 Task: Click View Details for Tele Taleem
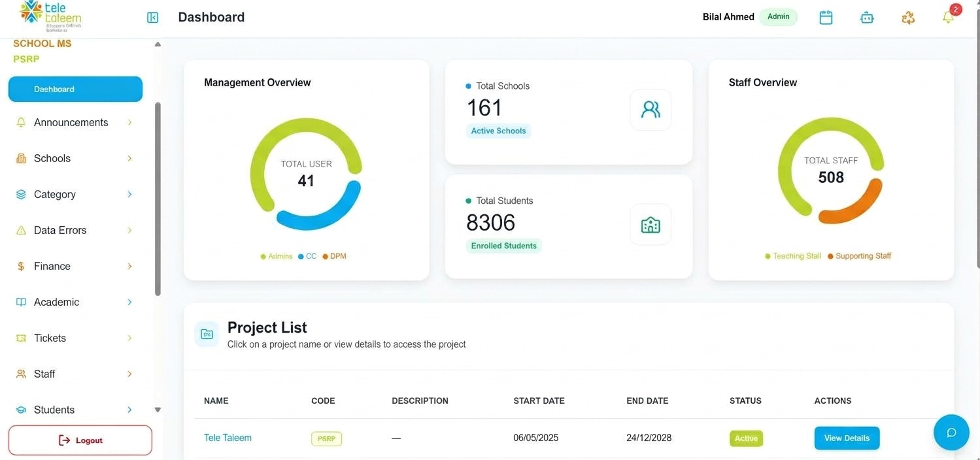(x=847, y=438)
